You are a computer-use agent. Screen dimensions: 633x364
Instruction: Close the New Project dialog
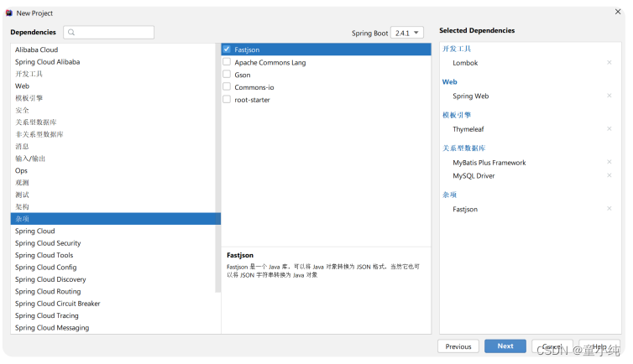click(617, 13)
